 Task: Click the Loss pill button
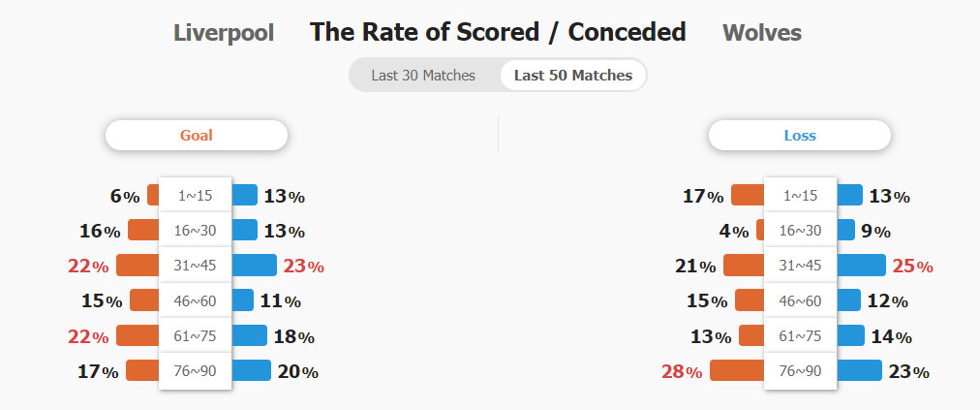click(x=799, y=135)
